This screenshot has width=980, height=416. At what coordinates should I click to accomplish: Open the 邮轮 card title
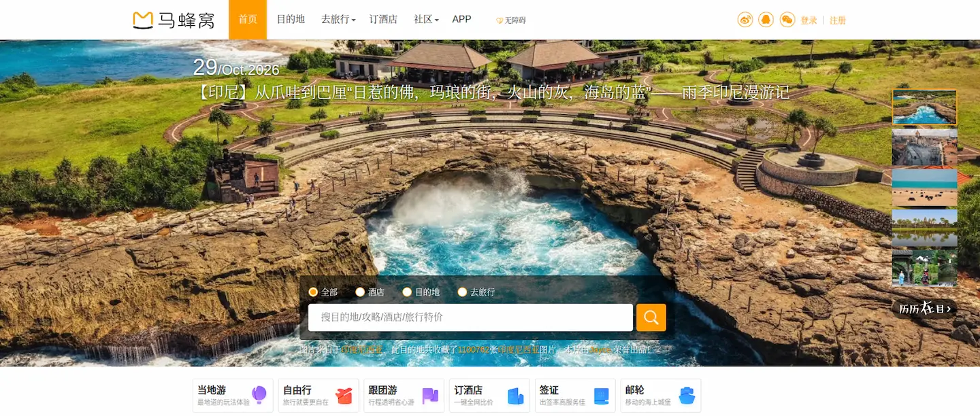[635, 390]
